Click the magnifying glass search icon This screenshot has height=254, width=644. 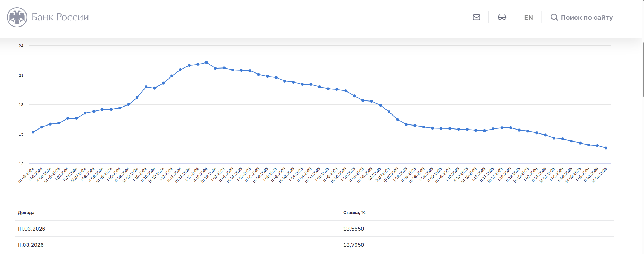coord(554,17)
